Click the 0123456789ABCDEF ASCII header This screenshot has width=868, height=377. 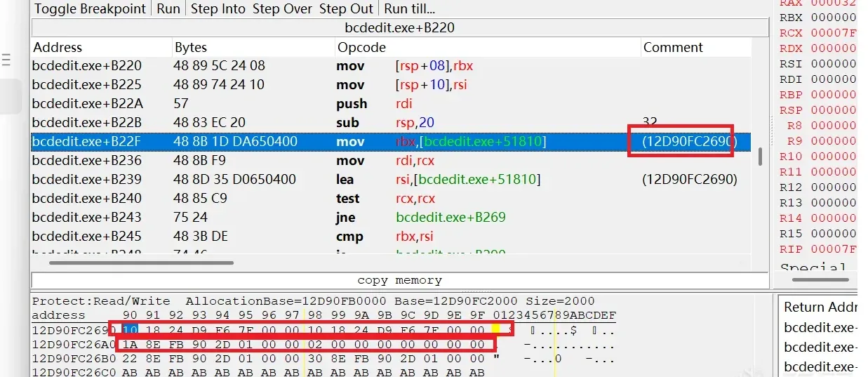[x=555, y=315]
